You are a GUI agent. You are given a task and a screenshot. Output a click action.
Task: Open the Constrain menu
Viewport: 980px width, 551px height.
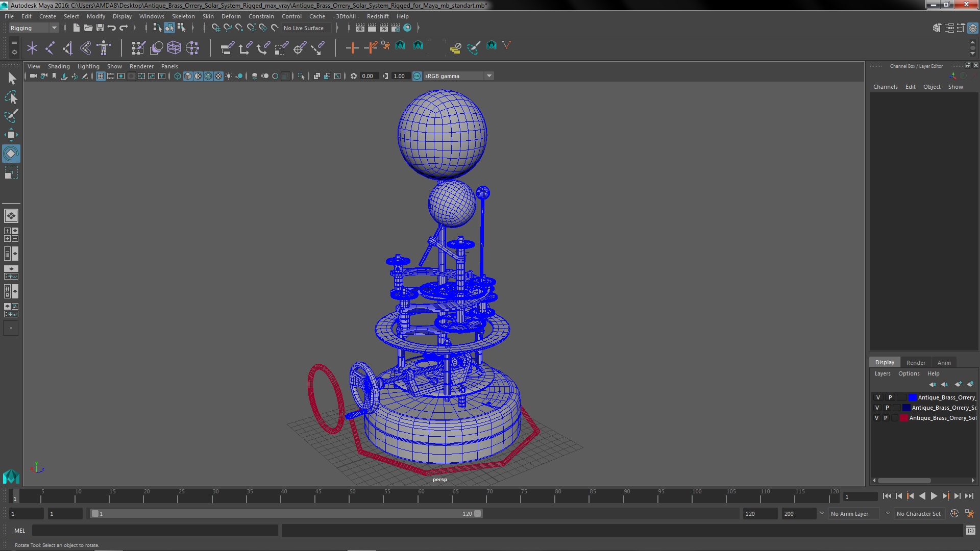click(x=261, y=16)
